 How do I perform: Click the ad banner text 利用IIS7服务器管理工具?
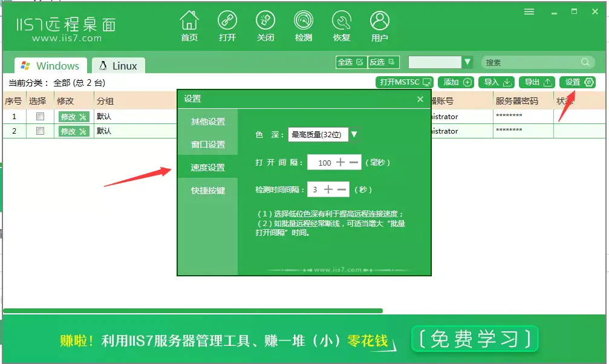coord(176,341)
